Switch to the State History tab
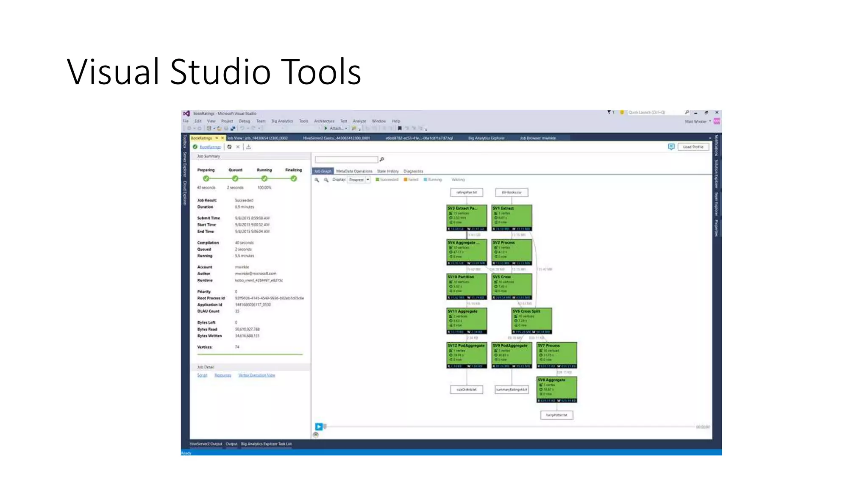 click(388, 171)
